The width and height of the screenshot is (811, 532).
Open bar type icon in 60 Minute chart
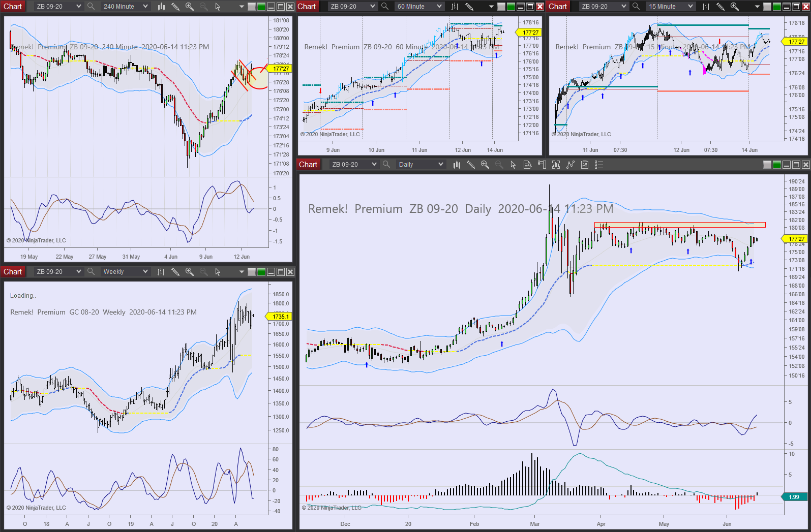455,7
